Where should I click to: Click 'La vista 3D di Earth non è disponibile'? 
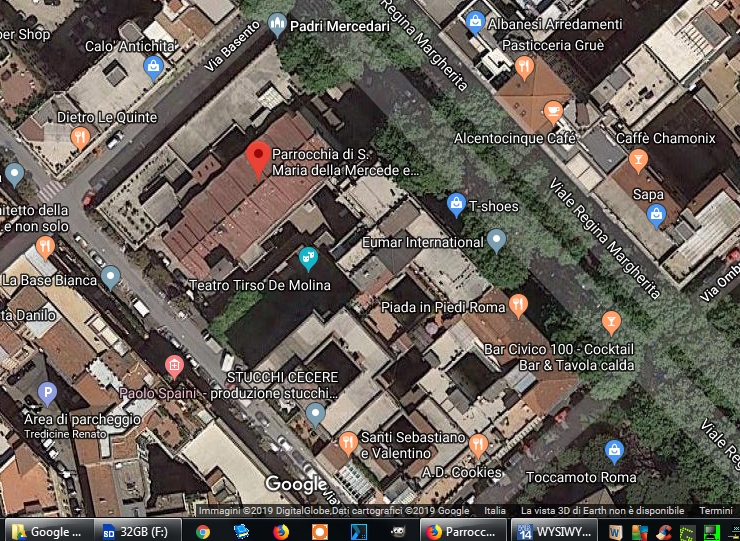click(602, 511)
